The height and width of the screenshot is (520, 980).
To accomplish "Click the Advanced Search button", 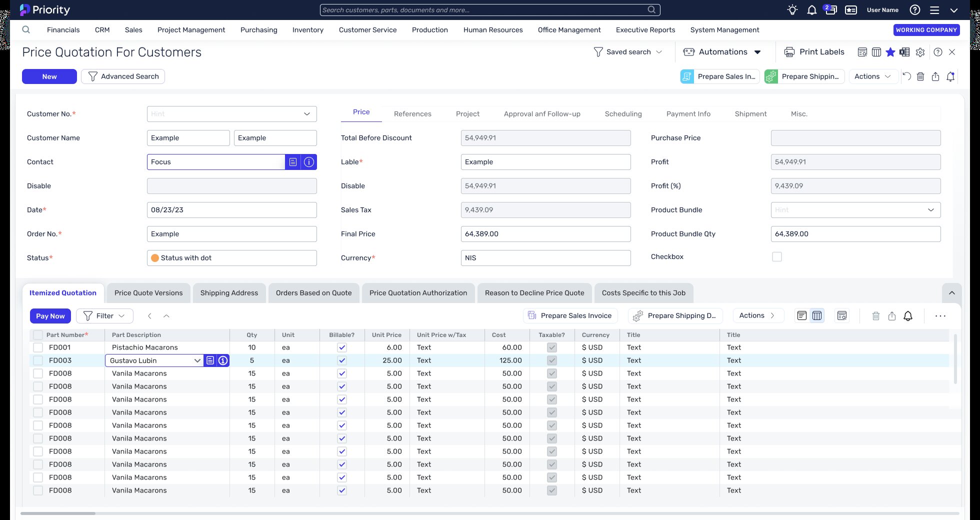I will [123, 76].
